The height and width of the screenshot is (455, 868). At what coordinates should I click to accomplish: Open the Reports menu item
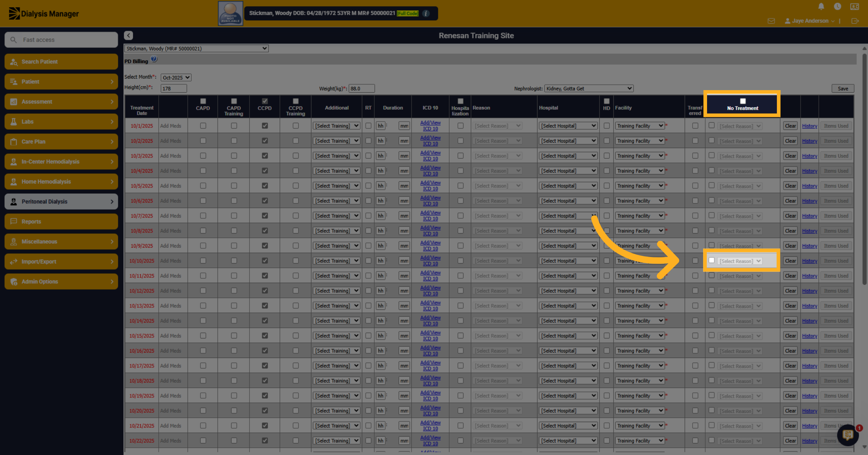pyautogui.click(x=61, y=222)
